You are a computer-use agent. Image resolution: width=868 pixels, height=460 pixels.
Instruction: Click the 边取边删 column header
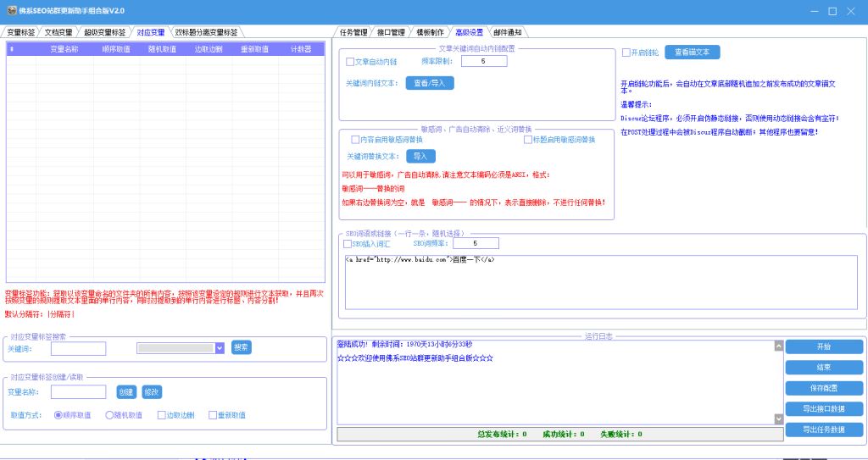pyautogui.click(x=209, y=49)
